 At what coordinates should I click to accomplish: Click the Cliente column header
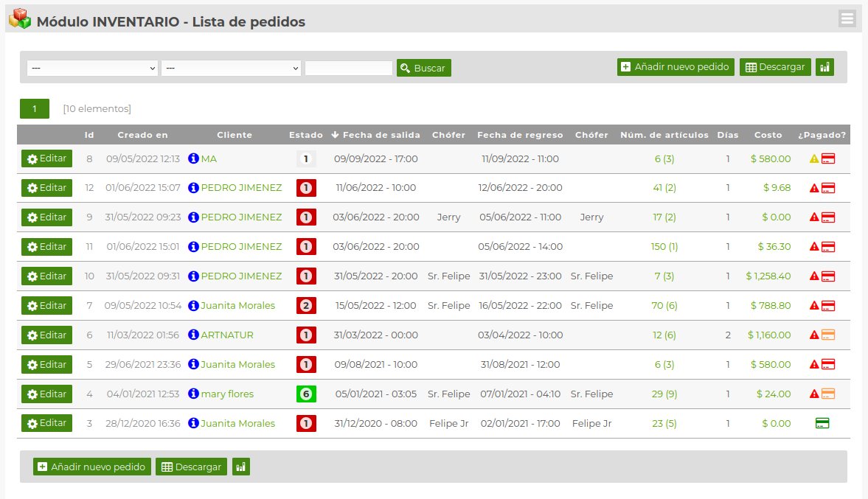(x=236, y=135)
